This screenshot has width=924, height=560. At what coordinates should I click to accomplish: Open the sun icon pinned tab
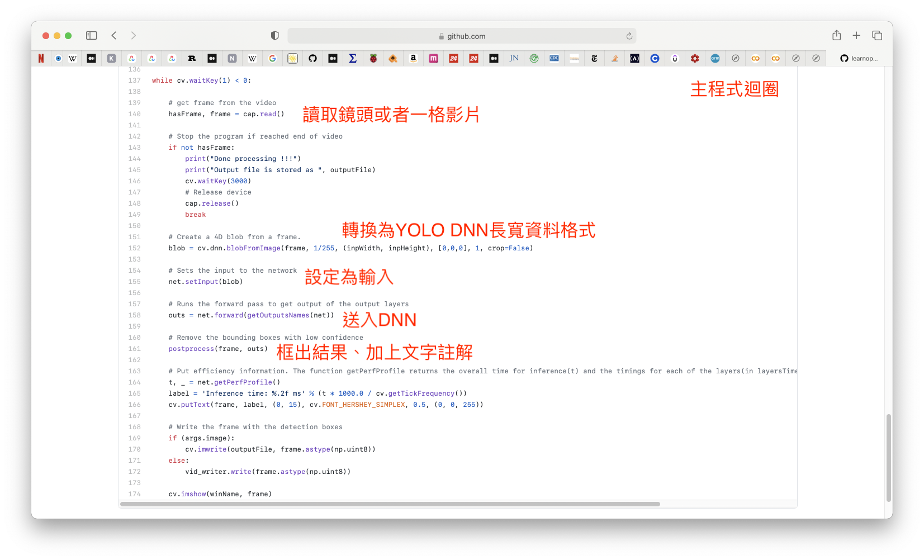click(292, 58)
